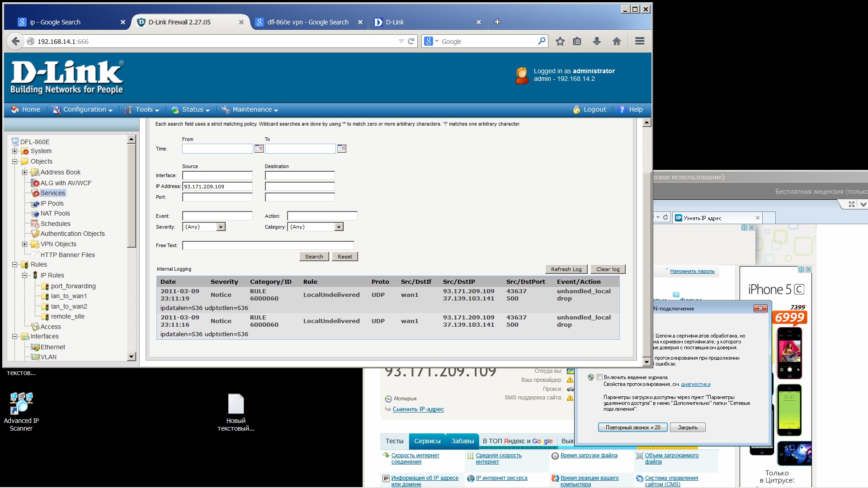This screenshot has height=488, width=868.
Task: Open Firefox downloads arrow icon
Action: 597,42
